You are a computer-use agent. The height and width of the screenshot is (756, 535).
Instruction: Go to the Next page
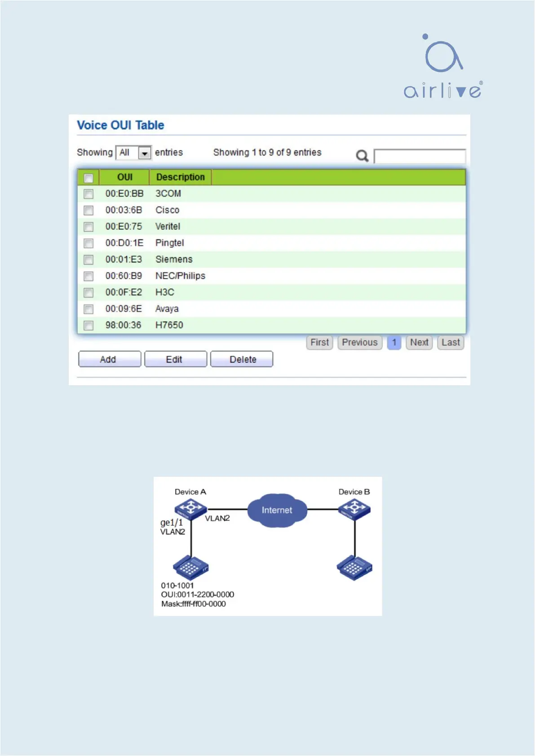[x=419, y=343]
